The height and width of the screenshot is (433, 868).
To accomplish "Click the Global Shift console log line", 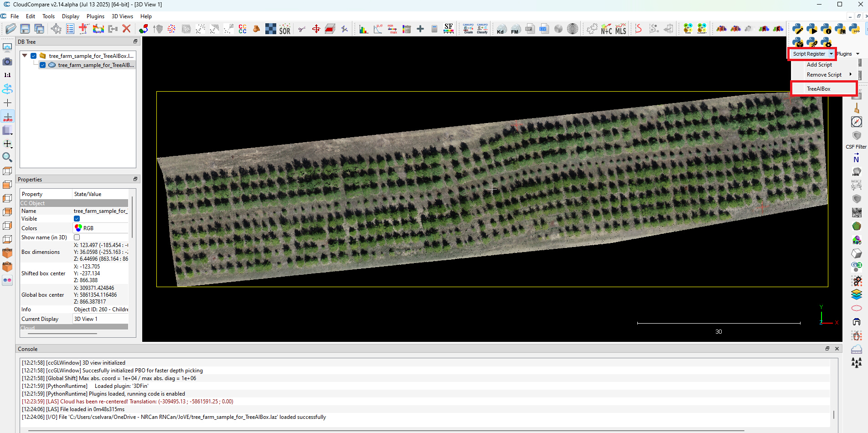I will click(x=109, y=378).
